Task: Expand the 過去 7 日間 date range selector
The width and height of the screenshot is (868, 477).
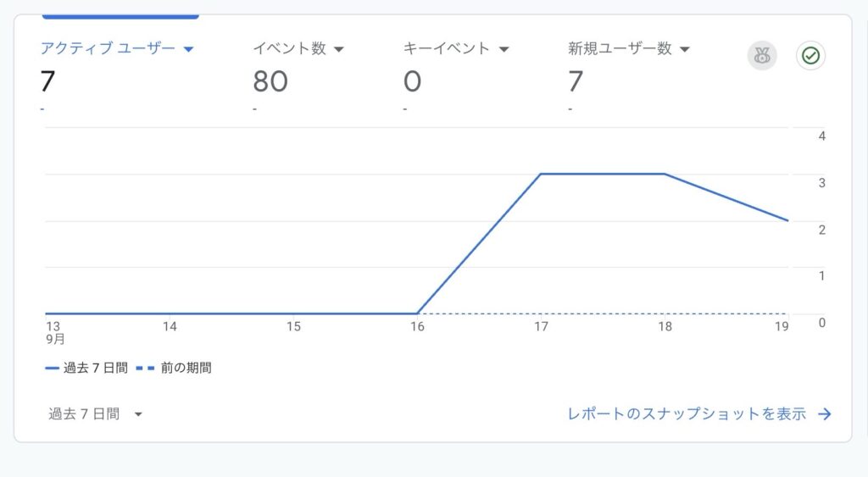Action: coord(137,414)
